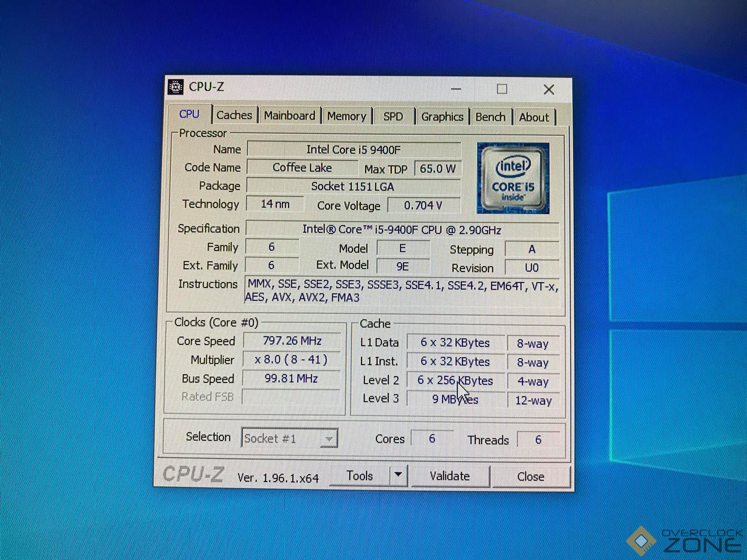Open the Mainboard tab
Screen dimensions: 747x560
coord(289,116)
